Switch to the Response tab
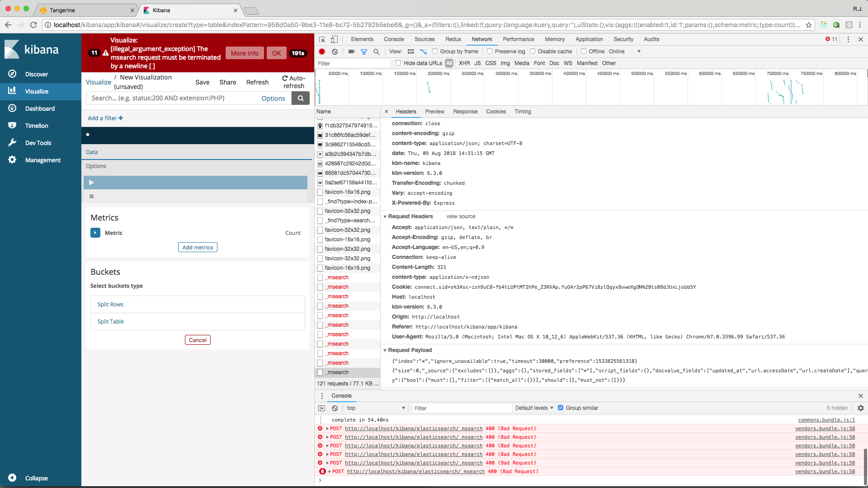Viewport: 868px width, 488px height. coord(465,112)
